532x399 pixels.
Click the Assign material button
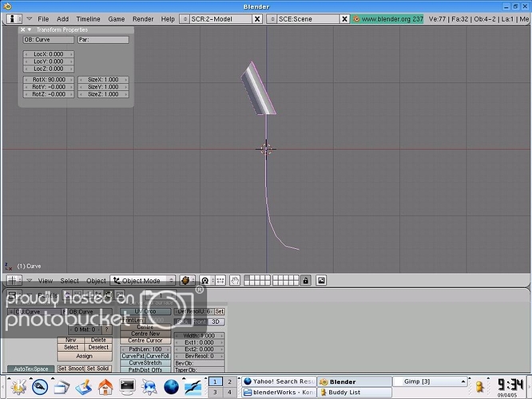[85, 356]
